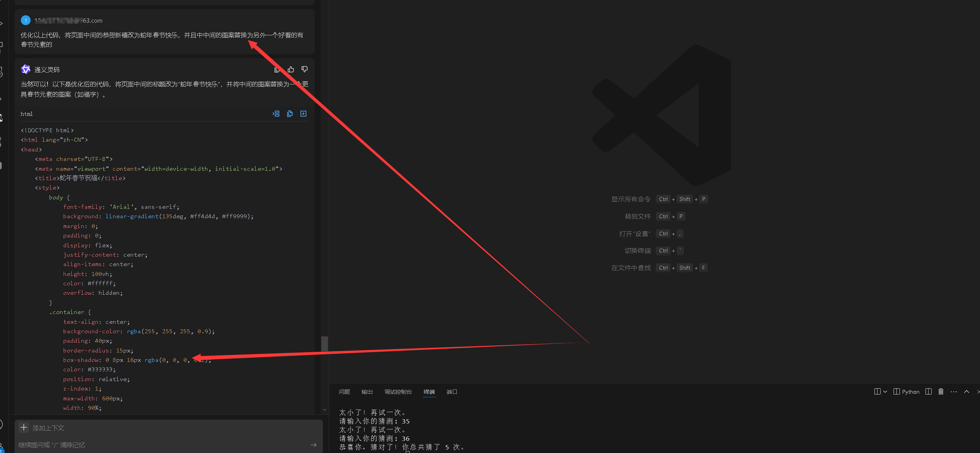Screen dimensions: 980x453
Task: Click the <title>蛇年春节祝福</title> code line
Action: 80,178
